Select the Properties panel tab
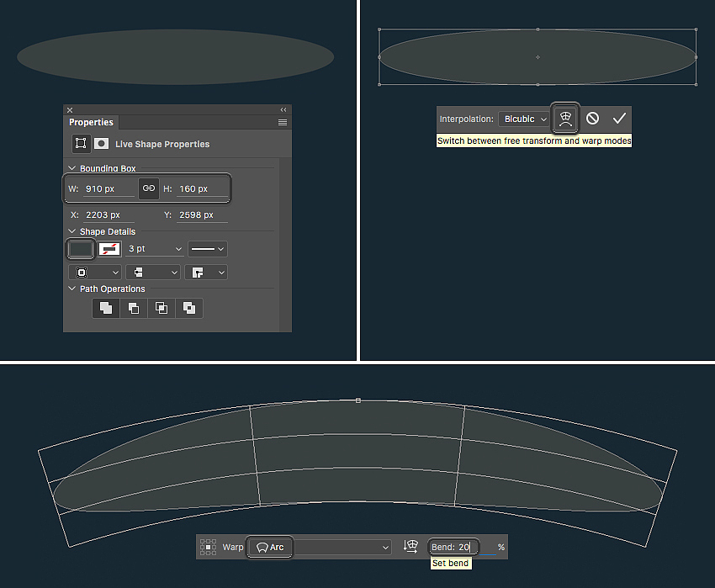 coord(91,123)
